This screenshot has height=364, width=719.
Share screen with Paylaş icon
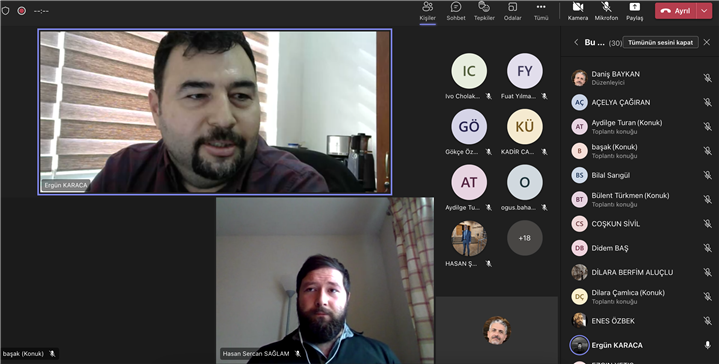pos(635,11)
